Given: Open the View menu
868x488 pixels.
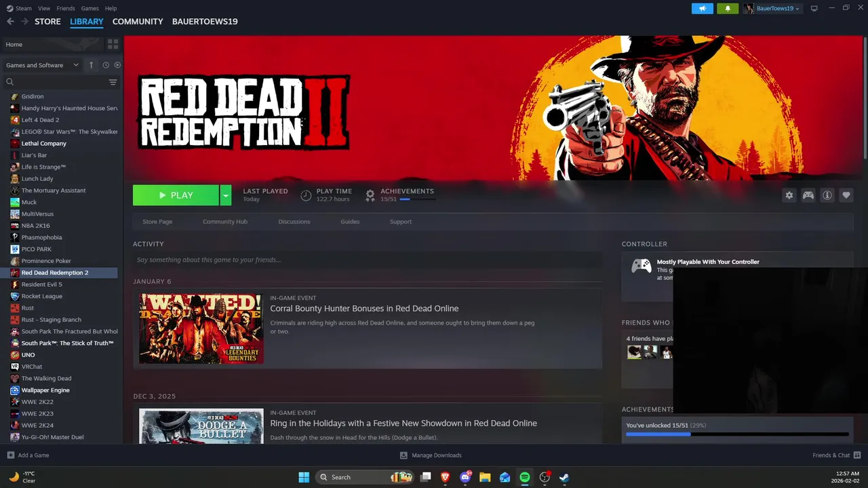Looking at the screenshot, I should 44,8.
